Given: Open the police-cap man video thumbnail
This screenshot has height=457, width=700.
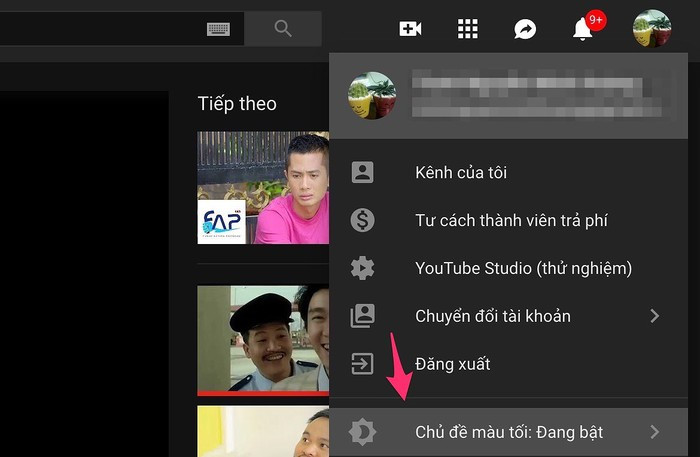Looking at the screenshot, I should click(x=263, y=340).
